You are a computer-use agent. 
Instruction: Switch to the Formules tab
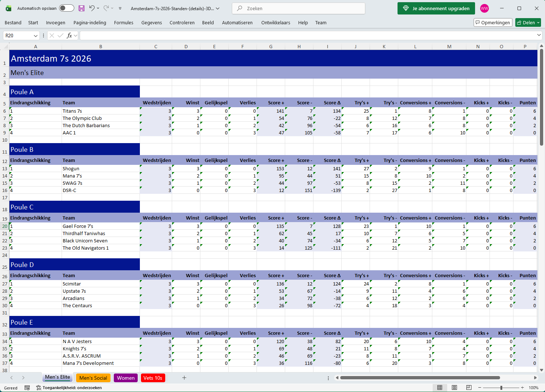[x=124, y=22]
